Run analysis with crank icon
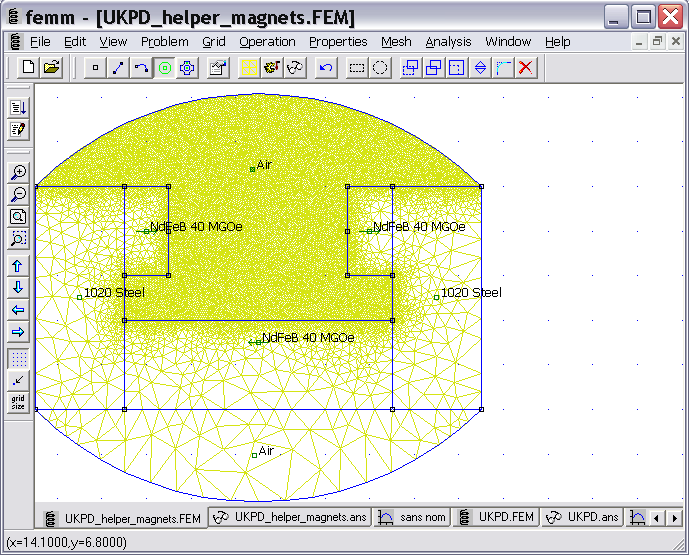 click(x=272, y=68)
